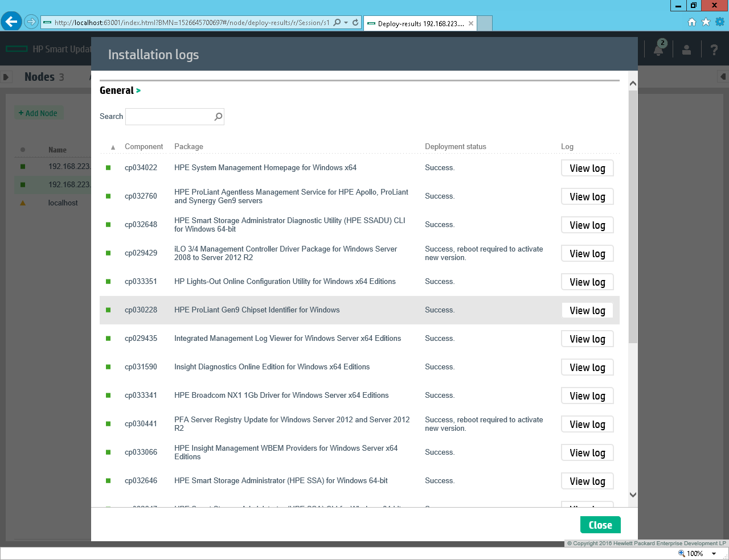Close the Deploy-results browser tab
The width and height of the screenshot is (729, 560).
coord(471,23)
